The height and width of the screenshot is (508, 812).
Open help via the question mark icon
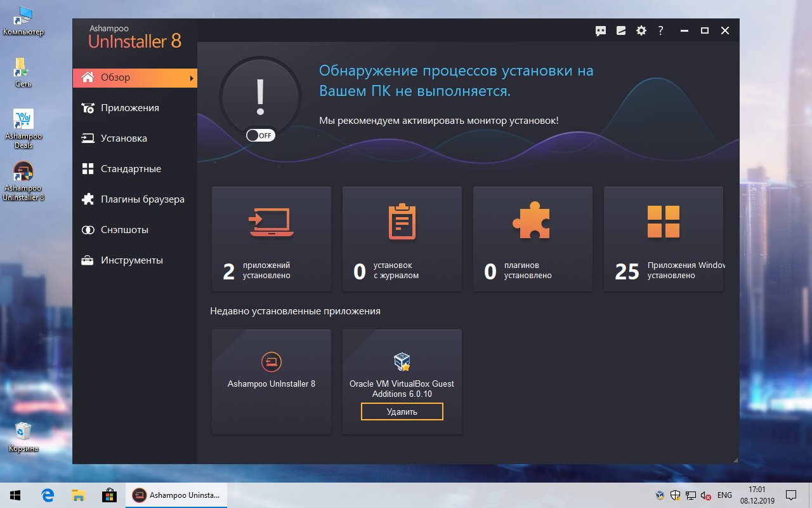[x=660, y=30]
